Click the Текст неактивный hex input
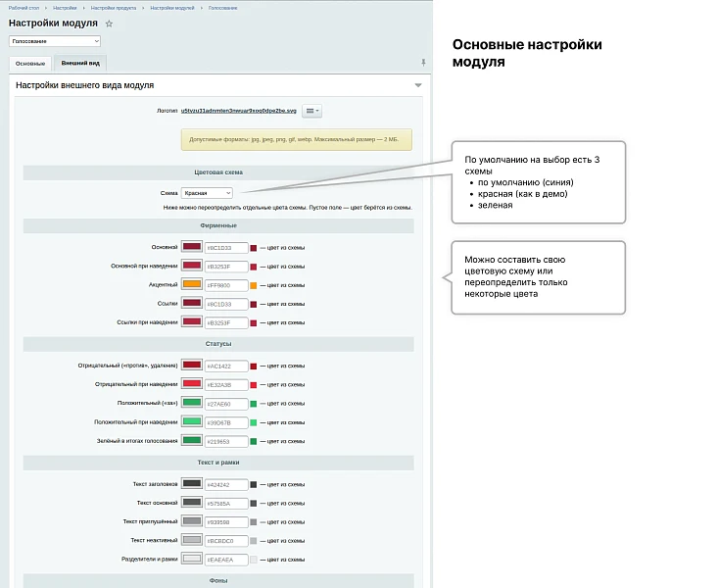 (x=226, y=541)
